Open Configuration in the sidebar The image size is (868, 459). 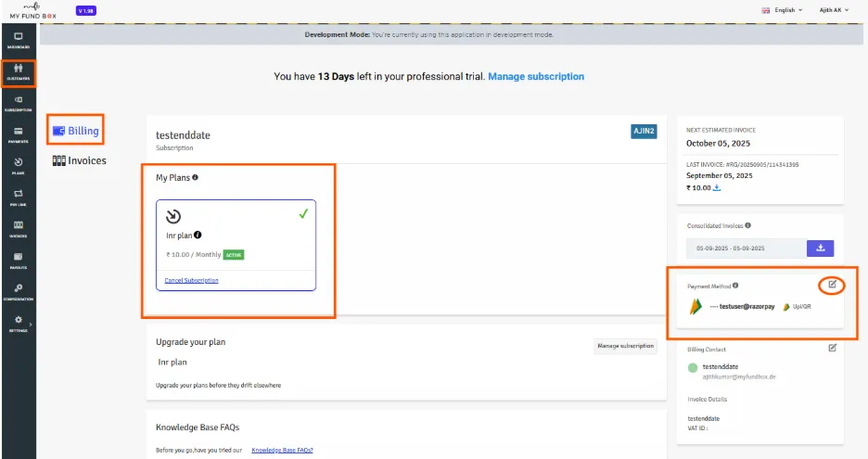click(x=19, y=292)
